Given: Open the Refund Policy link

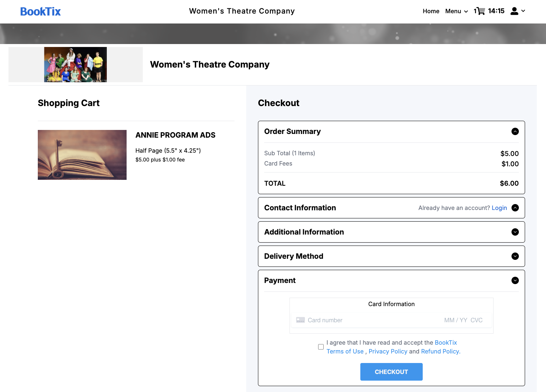Looking at the screenshot, I should pos(440,351).
